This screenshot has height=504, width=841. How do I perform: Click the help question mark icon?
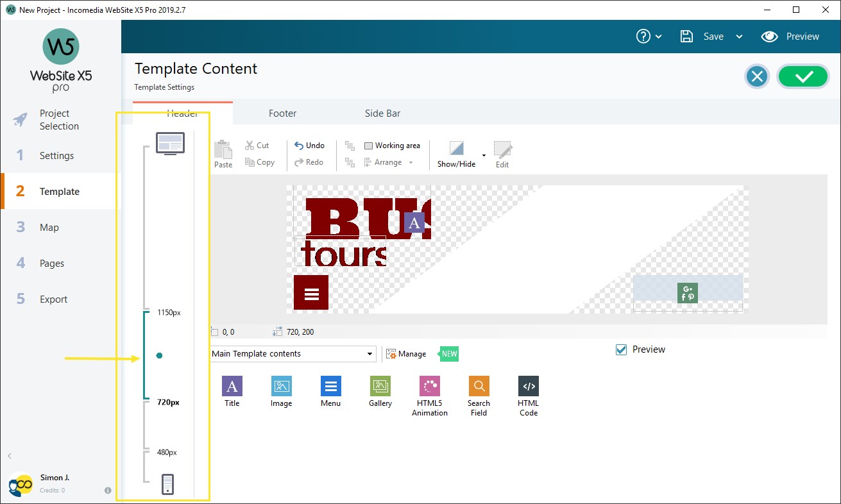coord(643,37)
